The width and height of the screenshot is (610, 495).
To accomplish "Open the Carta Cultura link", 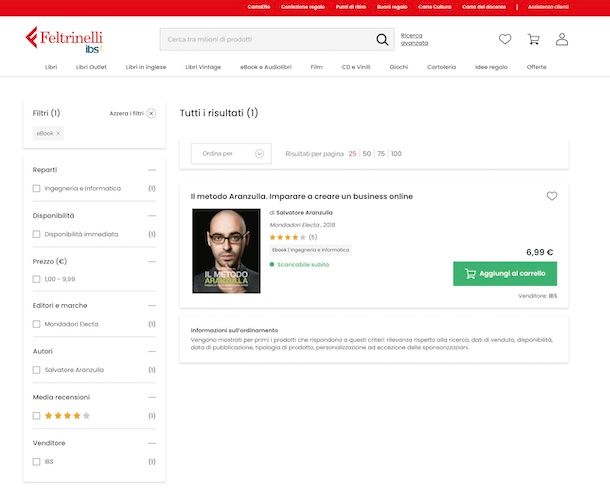I will (x=435, y=7).
